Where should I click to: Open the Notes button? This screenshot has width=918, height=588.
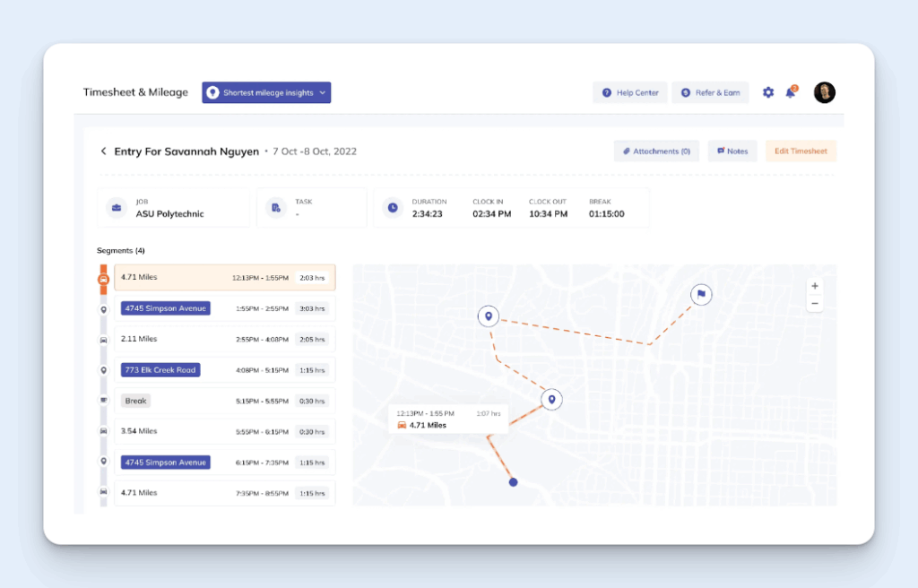click(732, 151)
